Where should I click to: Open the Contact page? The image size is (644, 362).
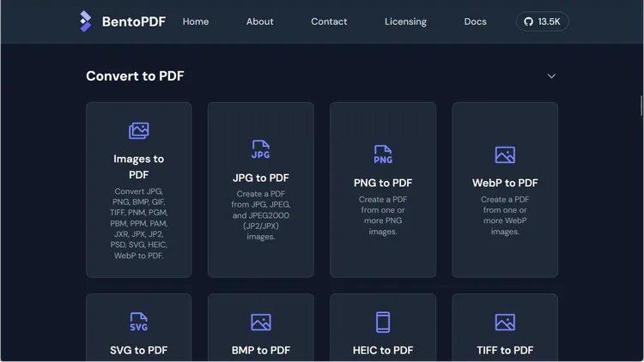[x=329, y=21]
